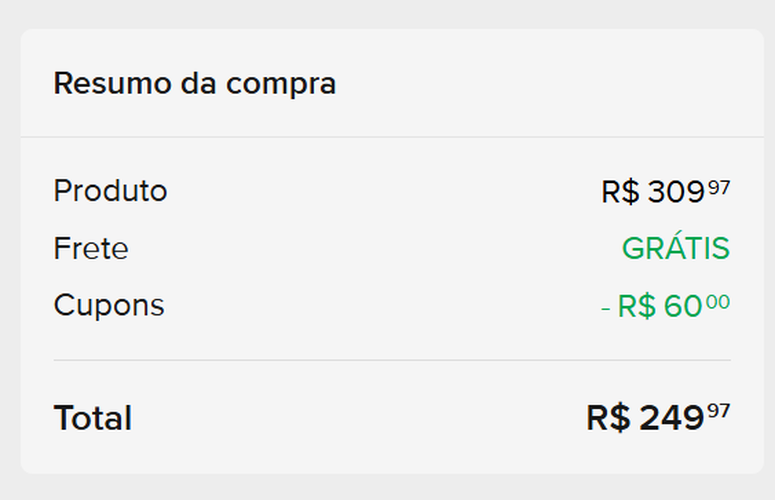Click the divider line above Total
Viewport: 775px width, 500px height.
[x=392, y=360]
